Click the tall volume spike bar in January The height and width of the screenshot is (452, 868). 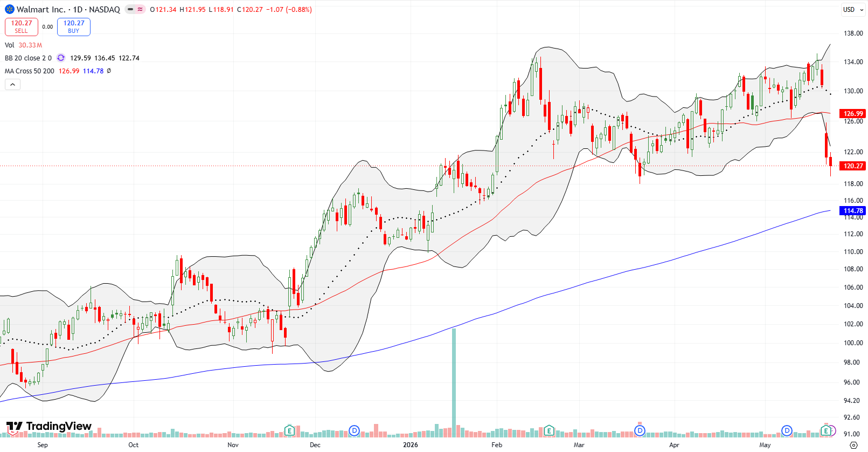pos(454,382)
